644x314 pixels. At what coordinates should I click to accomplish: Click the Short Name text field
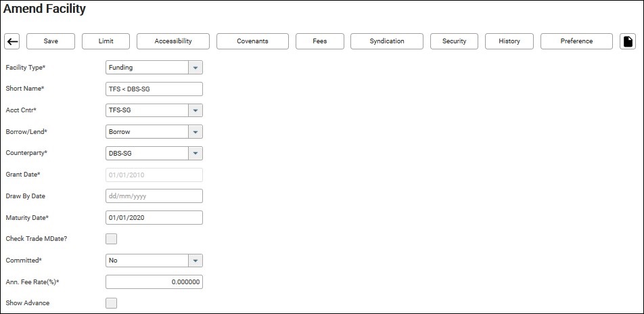154,89
